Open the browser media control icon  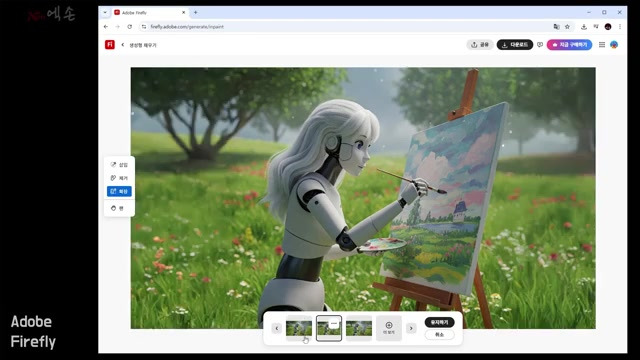pos(596,27)
